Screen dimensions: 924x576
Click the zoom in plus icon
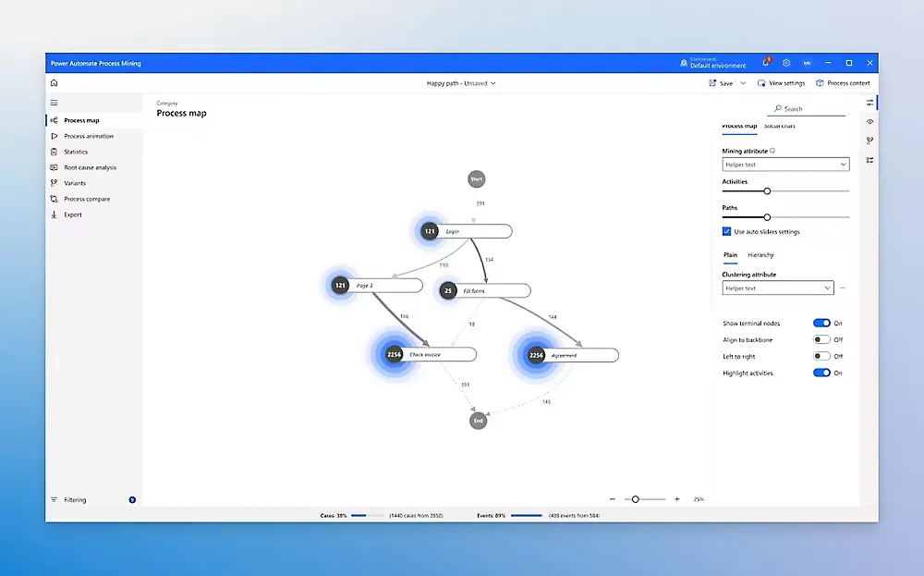coord(676,499)
